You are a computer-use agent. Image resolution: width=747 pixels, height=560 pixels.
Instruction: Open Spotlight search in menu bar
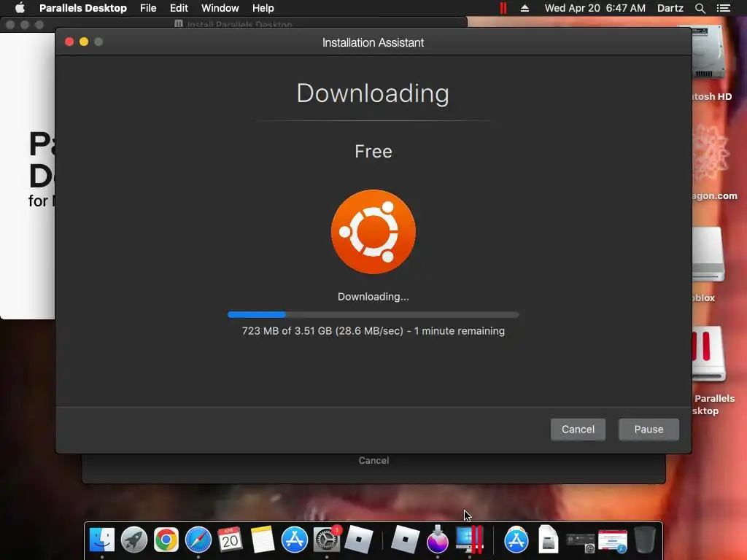tap(700, 8)
